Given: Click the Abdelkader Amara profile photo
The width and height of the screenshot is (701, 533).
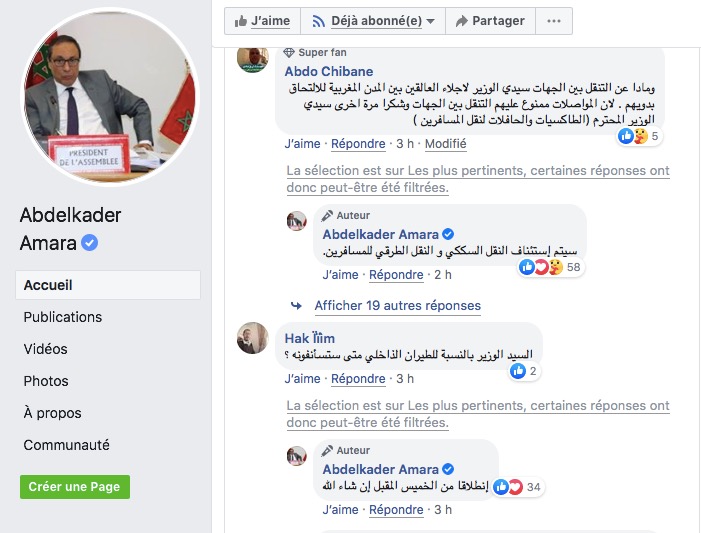Looking at the screenshot, I should point(110,97).
